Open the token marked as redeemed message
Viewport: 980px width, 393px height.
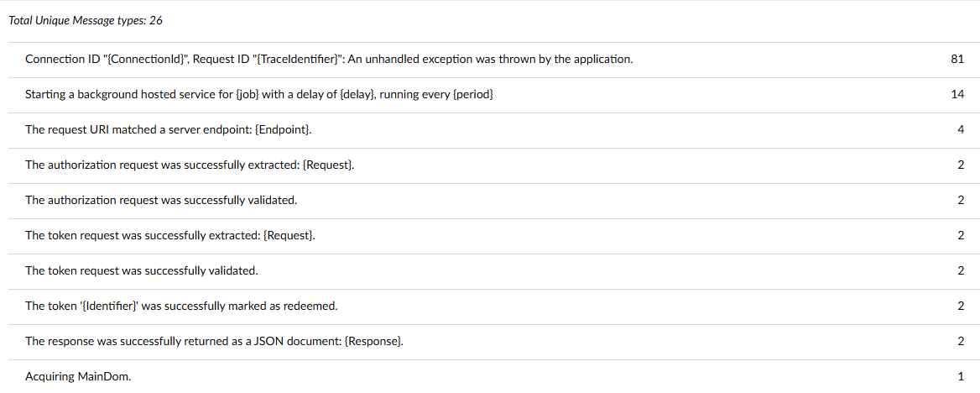(x=181, y=307)
